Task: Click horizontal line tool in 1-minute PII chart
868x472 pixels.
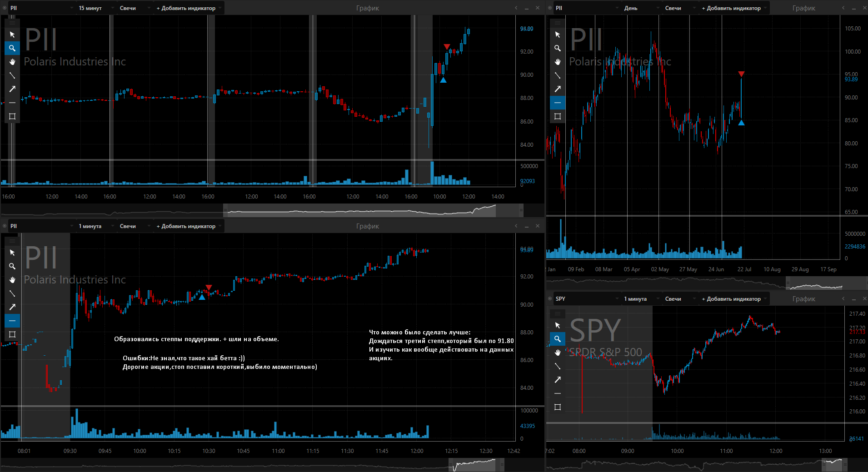Action: click(12, 321)
